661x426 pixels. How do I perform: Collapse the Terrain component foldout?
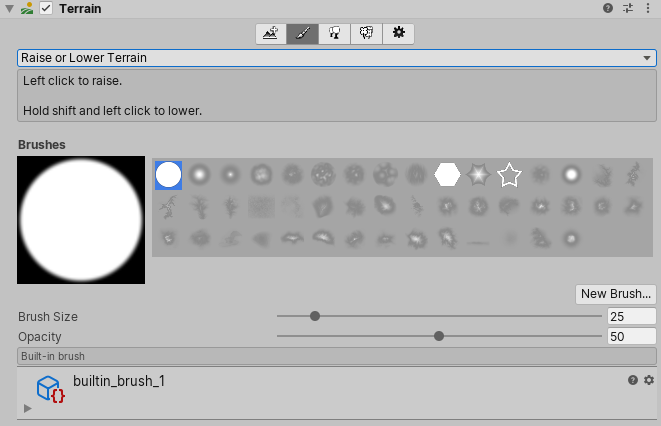click(9, 9)
